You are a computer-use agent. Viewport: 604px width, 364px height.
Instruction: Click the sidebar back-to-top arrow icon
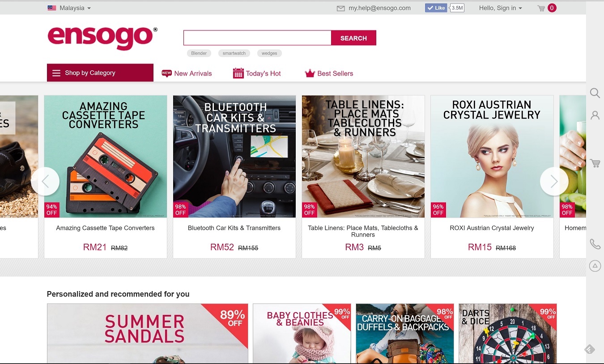pyautogui.click(x=595, y=266)
